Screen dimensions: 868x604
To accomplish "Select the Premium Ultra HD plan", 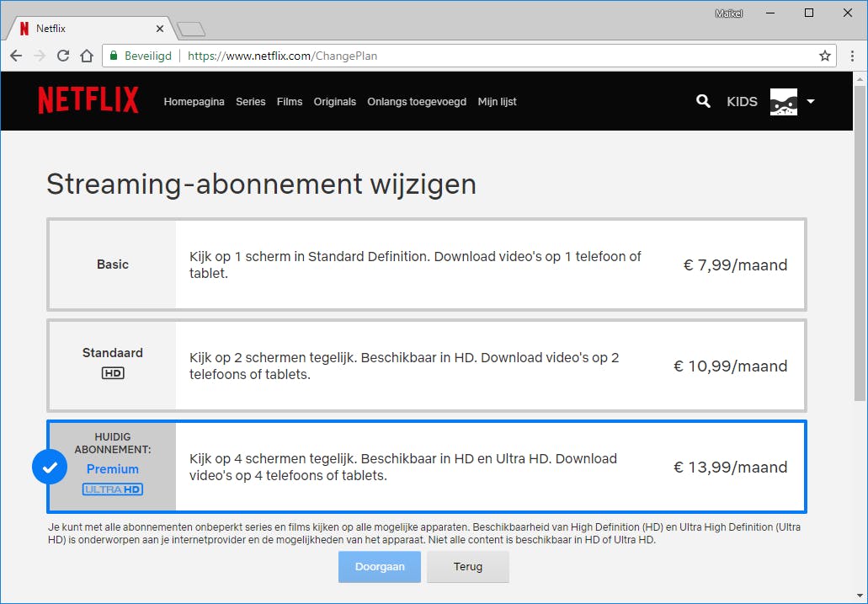I will coord(427,467).
